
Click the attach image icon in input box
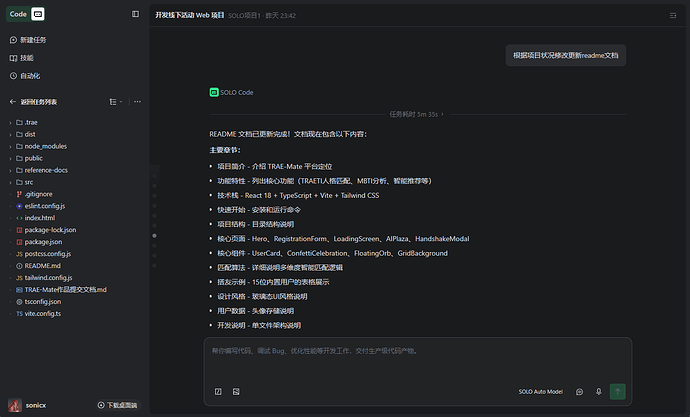click(236, 391)
